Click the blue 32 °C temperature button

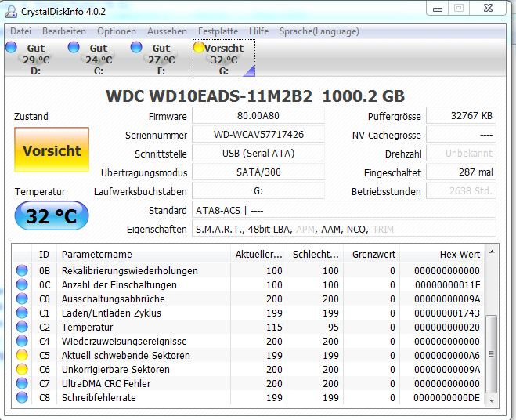52,215
